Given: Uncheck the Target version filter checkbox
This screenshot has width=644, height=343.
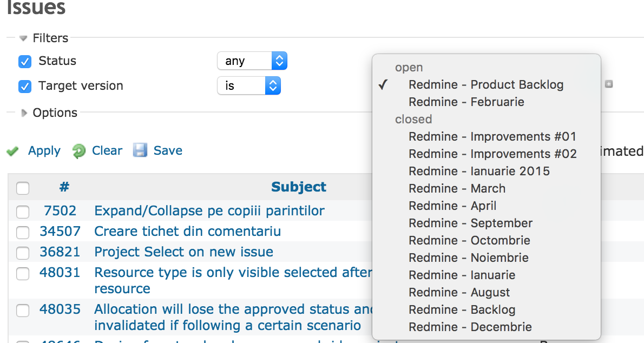Looking at the screenshot, I should tap(25, 86).
